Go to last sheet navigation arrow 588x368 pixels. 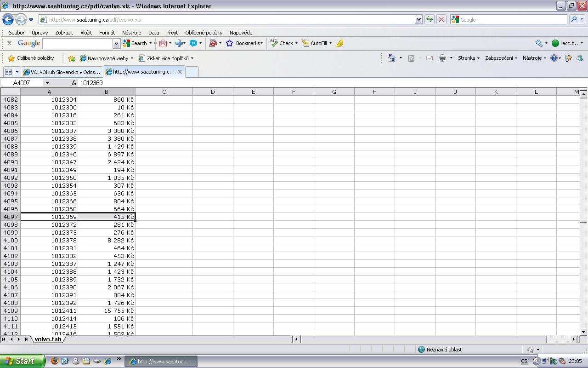tap(26, 339)
